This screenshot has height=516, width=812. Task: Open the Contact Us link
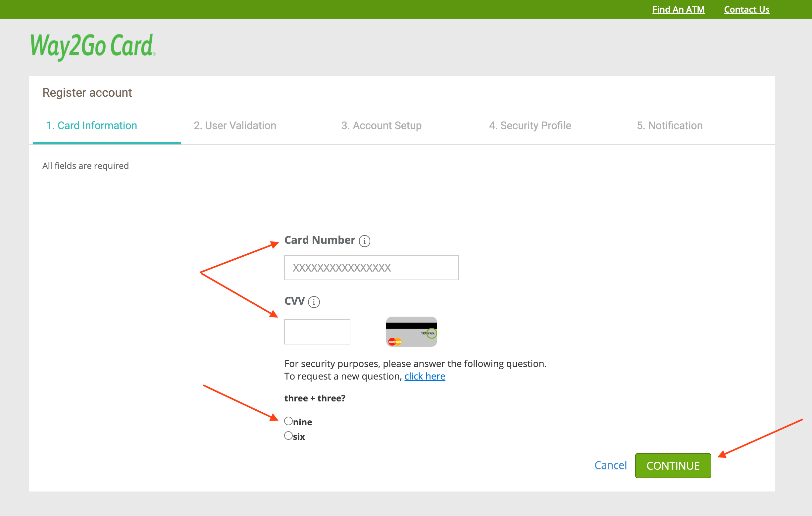(x=746, y=10)
